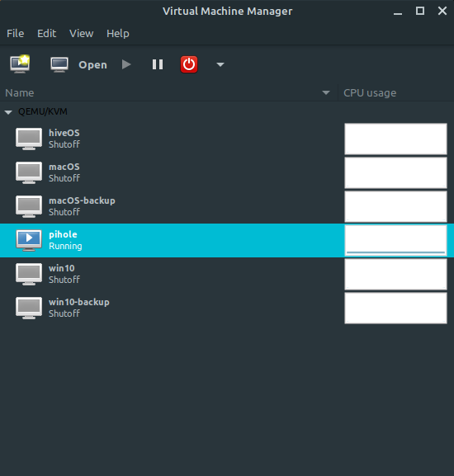Screen dimensions: 454x476
Task: Click the win10-backup CPU usage graph
Action: tap(395, 309)
